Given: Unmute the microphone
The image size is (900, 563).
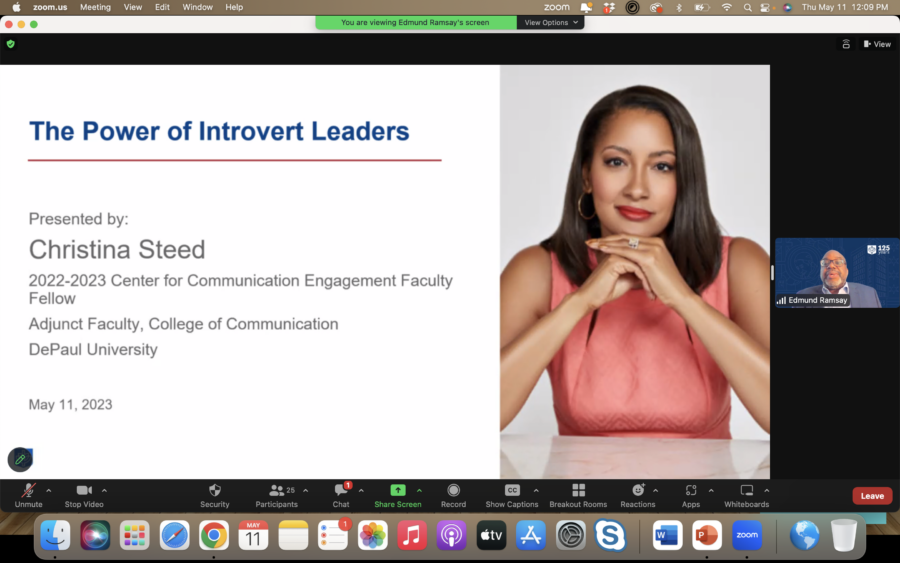Looking at the screenshot, I should [28, 491].
